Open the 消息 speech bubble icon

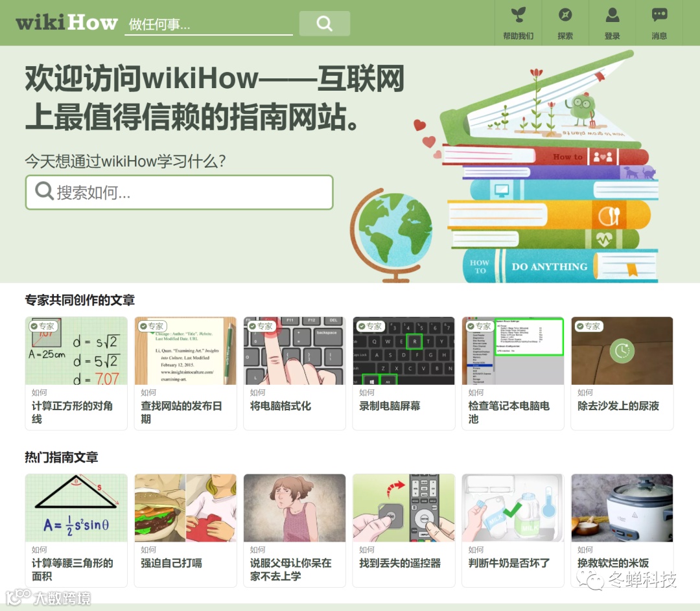pos(659,15)
